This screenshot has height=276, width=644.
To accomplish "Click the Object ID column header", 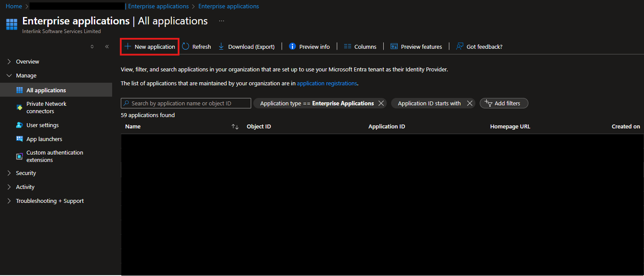I will click(x=259, y=127).
